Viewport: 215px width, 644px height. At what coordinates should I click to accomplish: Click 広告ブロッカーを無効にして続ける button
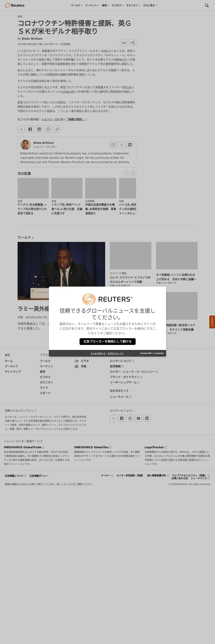click(108, 342)
